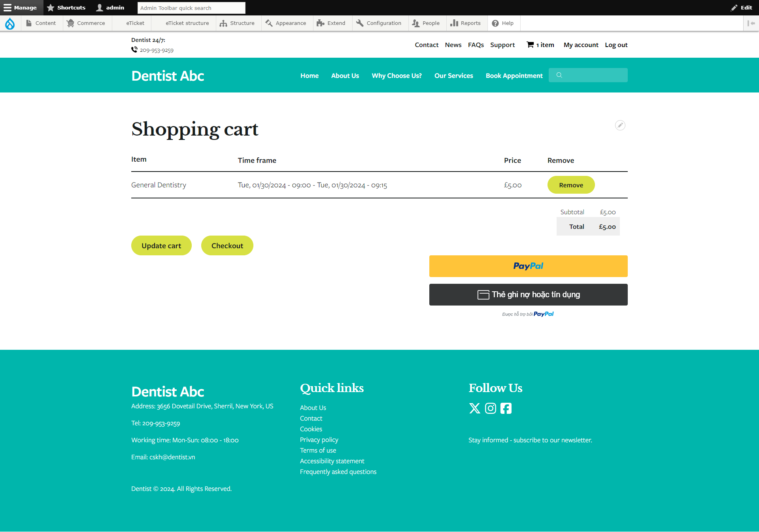Expand the admin user menu
Image resolution: width=759 pixels, height=532 pixels.
110,8
